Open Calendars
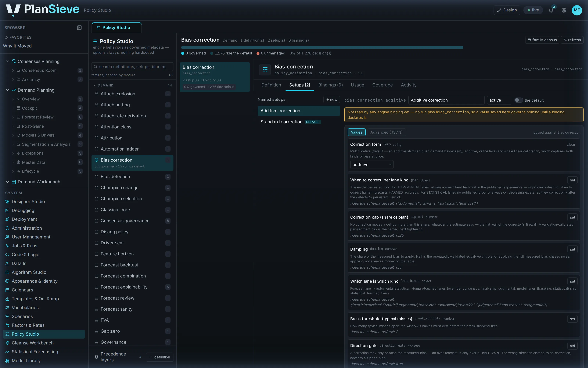 pyautogui.click(x=44, y=290)
